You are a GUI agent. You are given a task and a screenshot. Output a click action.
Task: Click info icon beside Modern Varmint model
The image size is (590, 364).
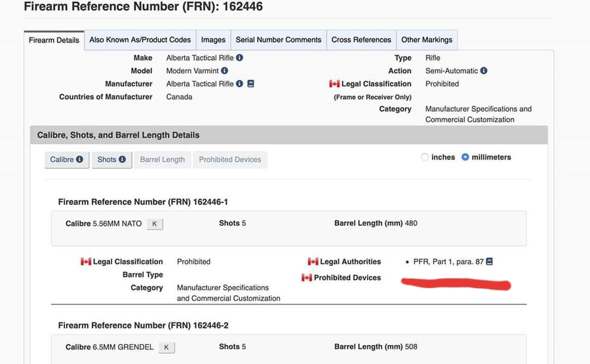224,71
